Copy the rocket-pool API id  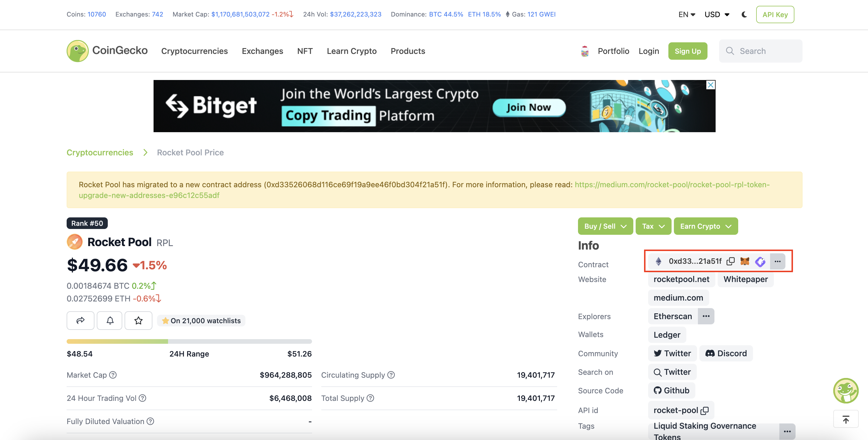[705, 410]
